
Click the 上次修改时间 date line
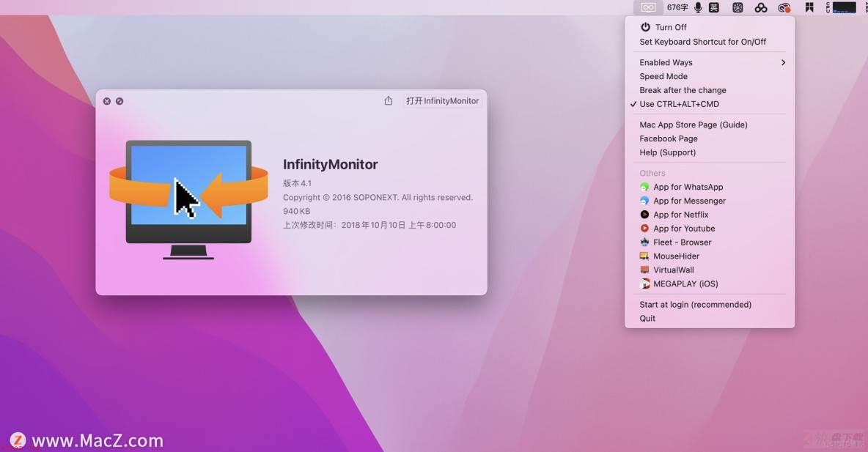pos(369,225)
